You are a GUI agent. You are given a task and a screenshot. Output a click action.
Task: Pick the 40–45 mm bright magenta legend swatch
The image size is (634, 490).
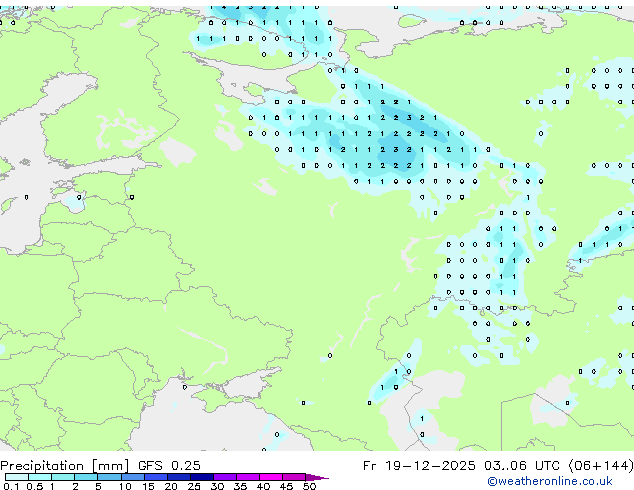tap(271, 477)
